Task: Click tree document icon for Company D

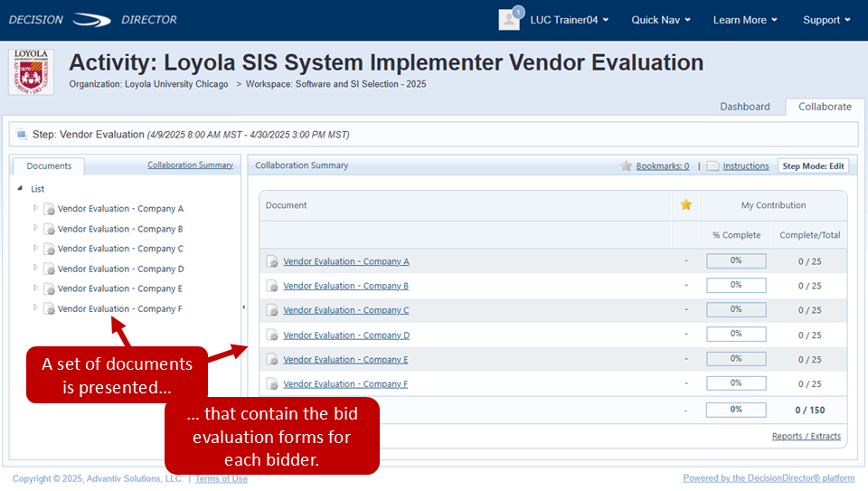Action: click(x=49, y=269)
